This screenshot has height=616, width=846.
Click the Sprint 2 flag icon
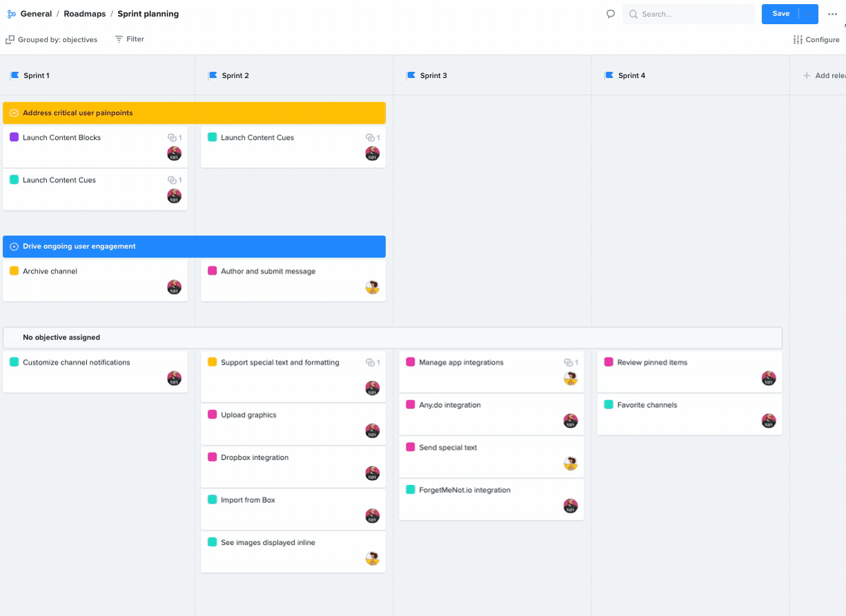point(213,75)
